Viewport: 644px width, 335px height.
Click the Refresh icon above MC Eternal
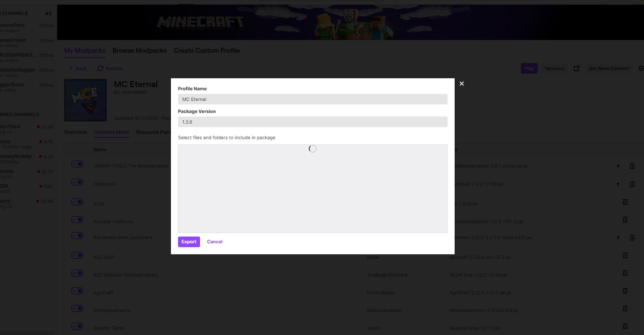click(x=100, y=68)
